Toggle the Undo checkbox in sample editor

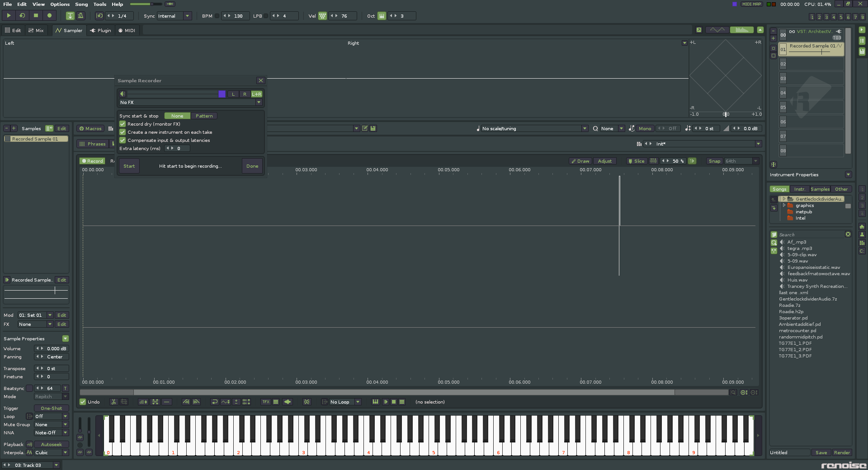[83, 402]
